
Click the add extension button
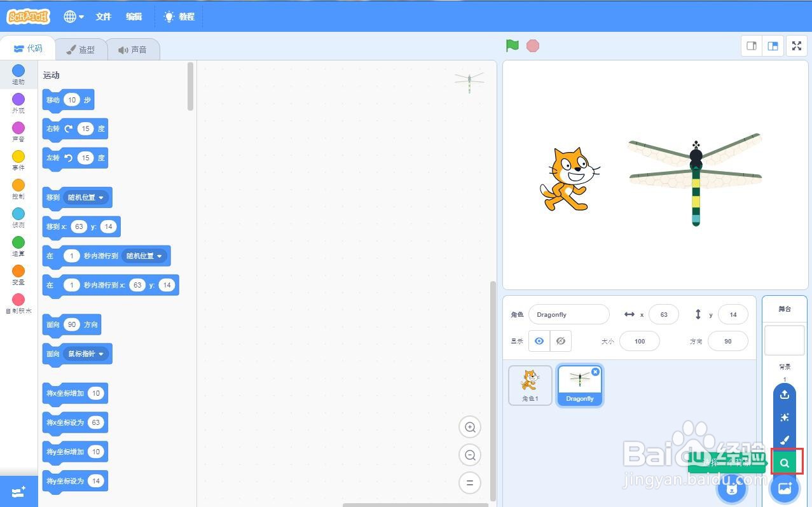click(x=18, y=492)
